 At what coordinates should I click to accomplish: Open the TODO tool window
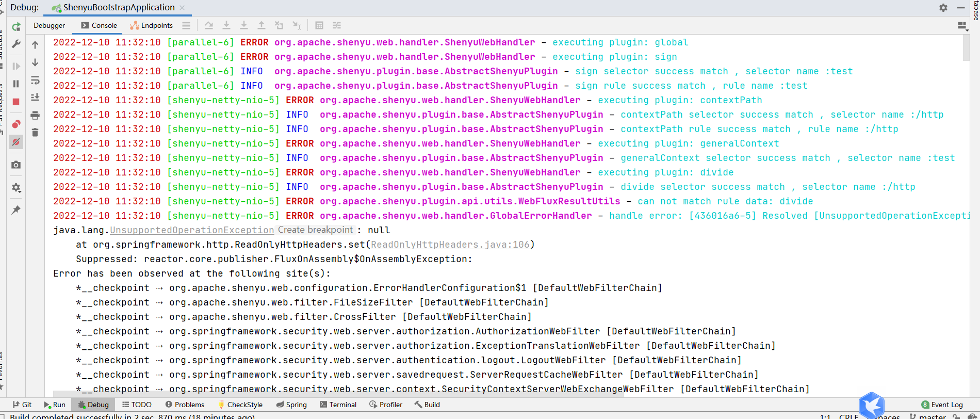pos(137,405)
